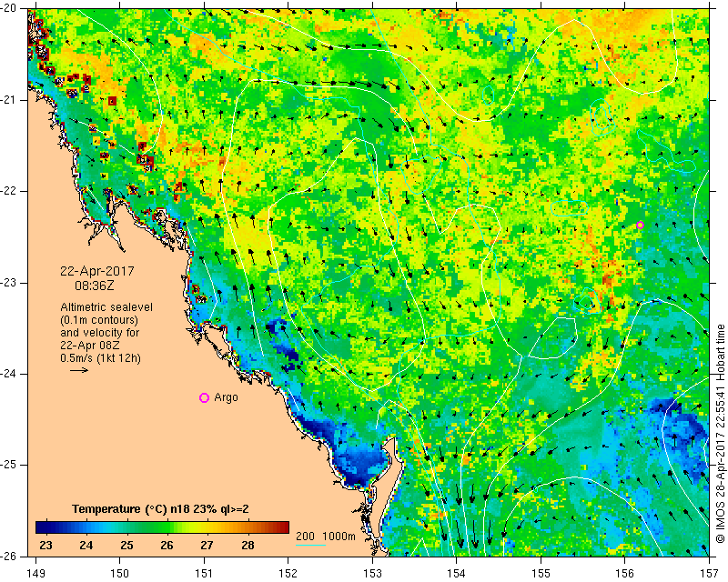
Task: Click the latitude label -23
Action: pos(8,283)
